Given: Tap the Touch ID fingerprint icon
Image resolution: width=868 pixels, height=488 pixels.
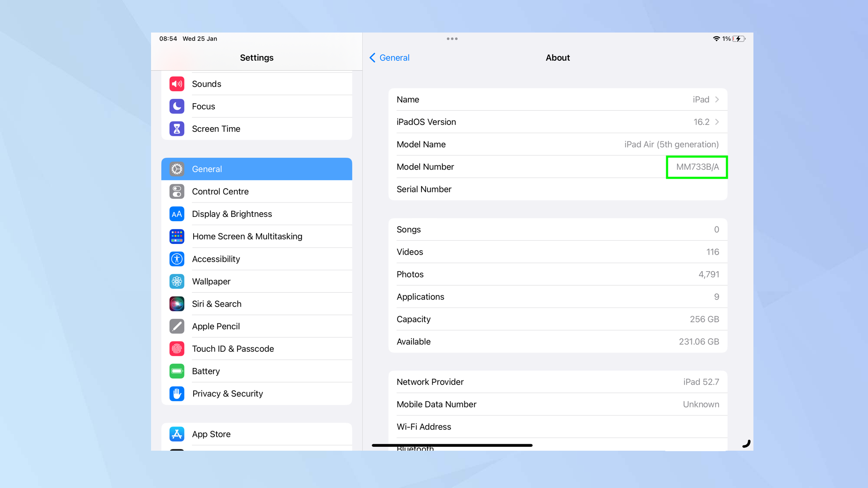Looking at the screenshot, I should [x=177, y=349].
